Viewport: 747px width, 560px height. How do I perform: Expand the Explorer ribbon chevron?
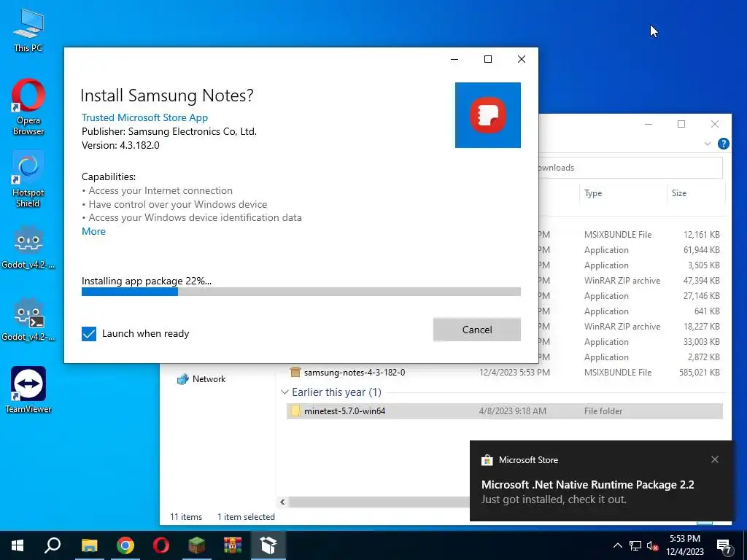(708, 144)
